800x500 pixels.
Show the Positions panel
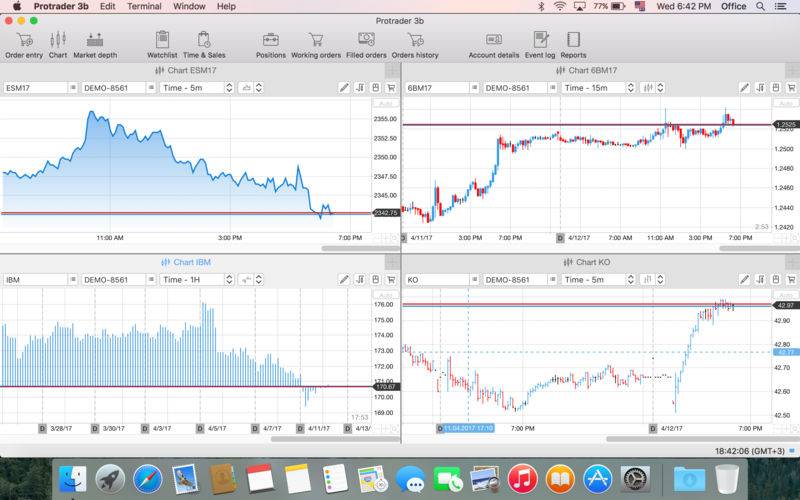tap(270, 45)
